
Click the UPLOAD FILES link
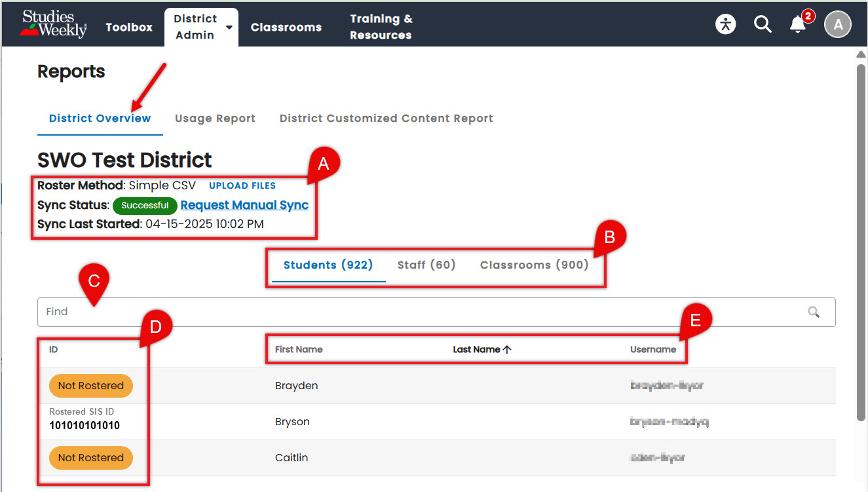[242, 185]
